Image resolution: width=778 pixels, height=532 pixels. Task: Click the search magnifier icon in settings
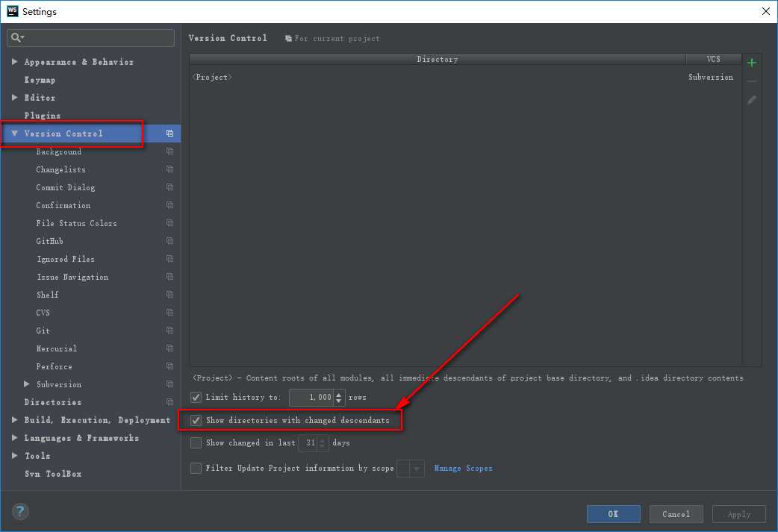tap(16, 38)
